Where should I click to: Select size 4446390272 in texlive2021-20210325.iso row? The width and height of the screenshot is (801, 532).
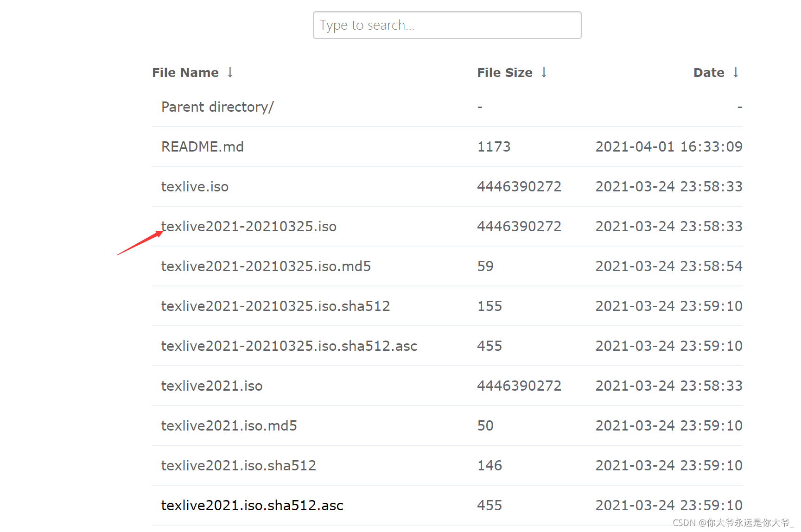[519, 227]
